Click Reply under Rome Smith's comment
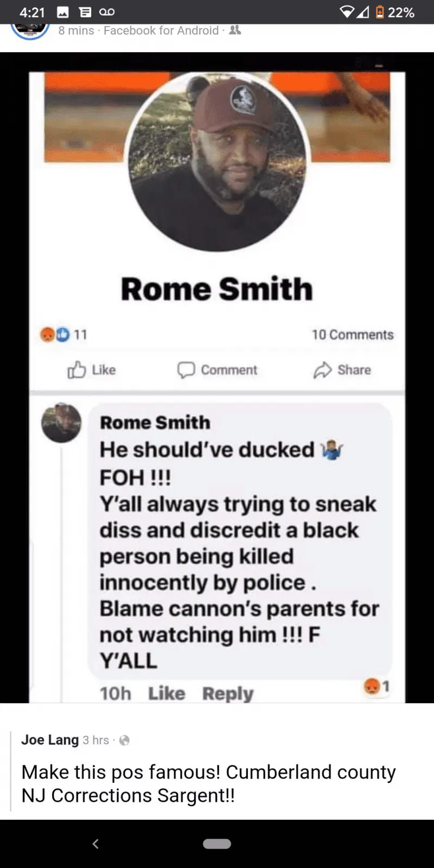The height and width of the screenshot is (868, 434). (228, 693)
